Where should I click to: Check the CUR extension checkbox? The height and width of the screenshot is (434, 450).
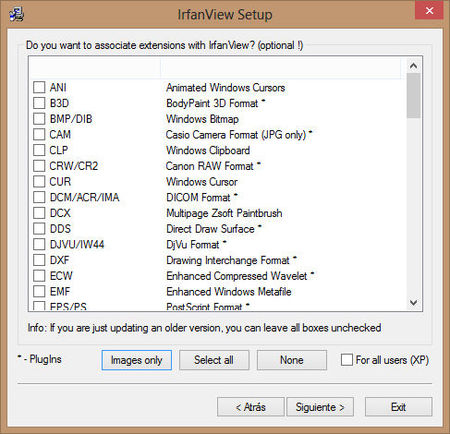pos(39,181)
